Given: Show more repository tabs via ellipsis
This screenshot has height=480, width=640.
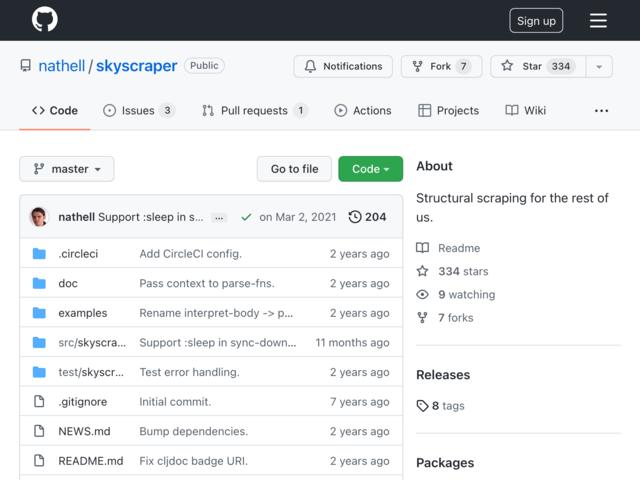Looking at the screenshot, I should tap(601, 111).
